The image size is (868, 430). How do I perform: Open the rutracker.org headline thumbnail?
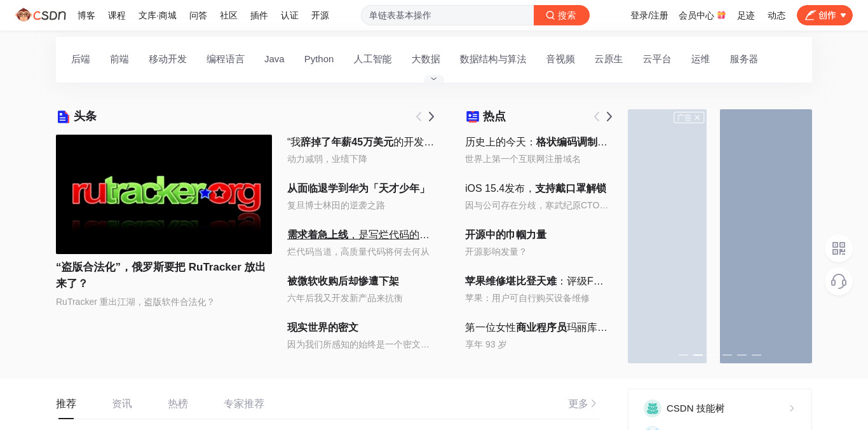tap(164, 194)
